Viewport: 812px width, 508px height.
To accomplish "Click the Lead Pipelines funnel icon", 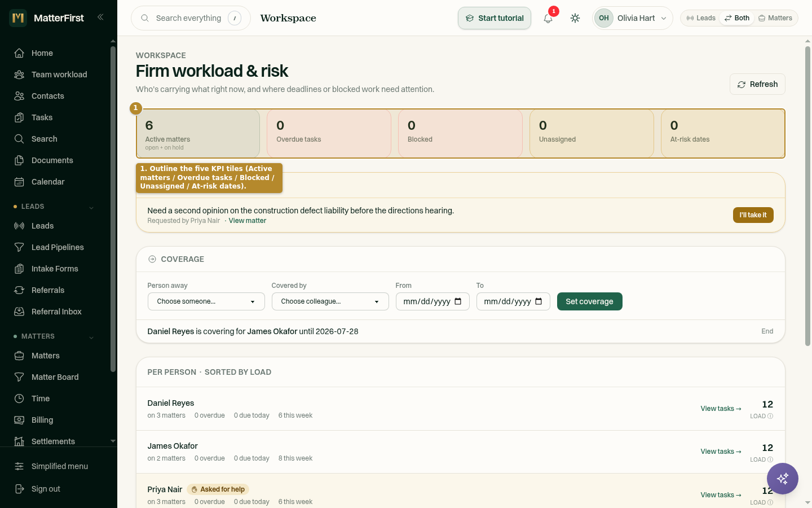I will [x=19, y=247].
